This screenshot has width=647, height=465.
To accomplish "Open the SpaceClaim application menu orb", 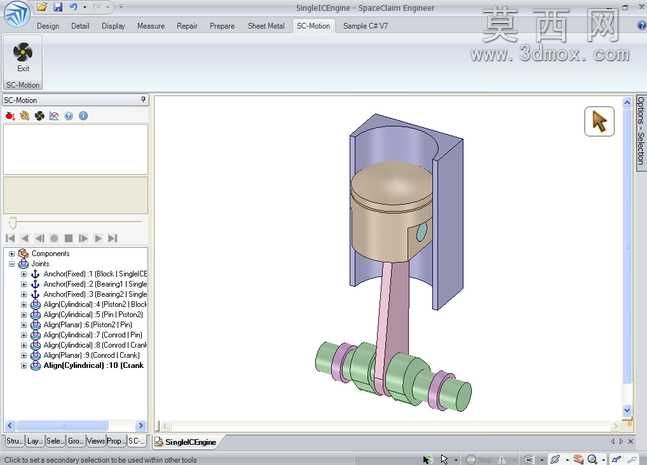I will (x=17, y=14).
